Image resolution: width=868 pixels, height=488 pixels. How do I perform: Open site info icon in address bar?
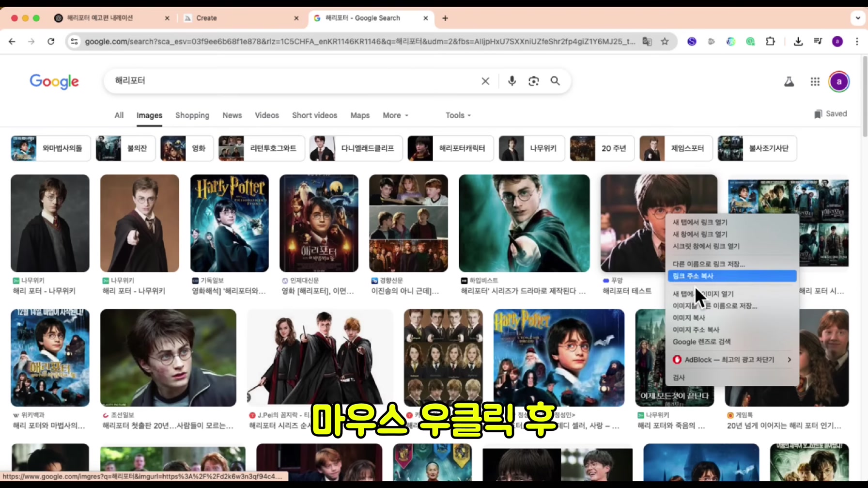74,42
